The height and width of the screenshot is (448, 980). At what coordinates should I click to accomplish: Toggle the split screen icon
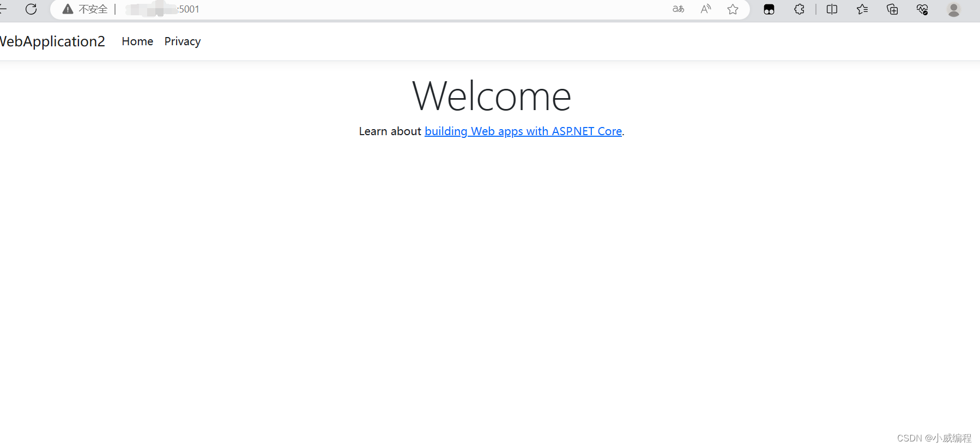[832, 9]
